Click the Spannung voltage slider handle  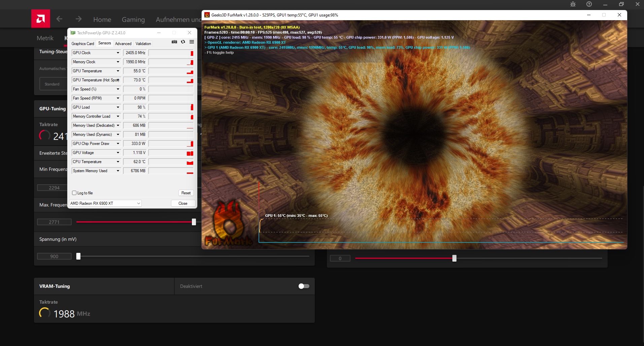click(78, 256)
